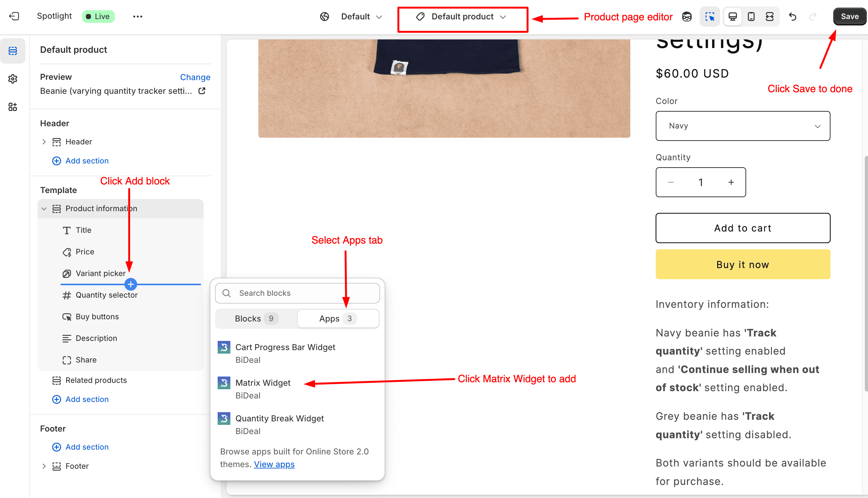Image resolution: width=868 pixels, height=498 pixels.
Task: Click the exit editor back icon
Action: (14, 16)
